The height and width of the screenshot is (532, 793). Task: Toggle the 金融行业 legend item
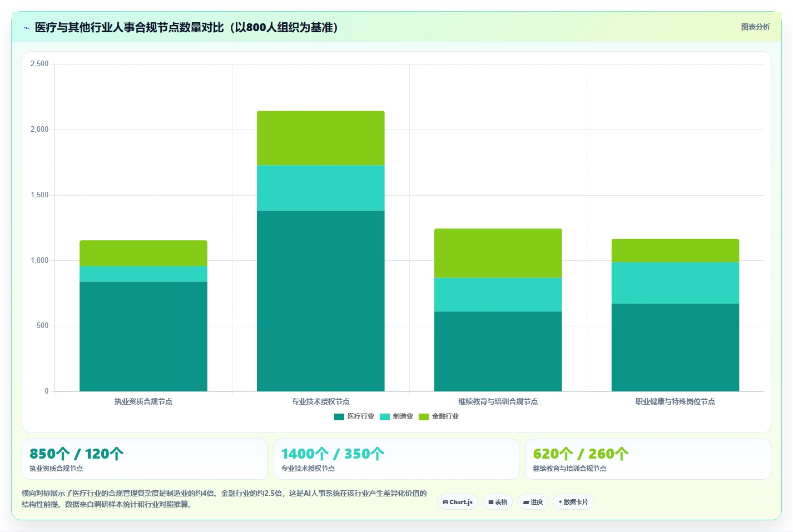[439, 416]
